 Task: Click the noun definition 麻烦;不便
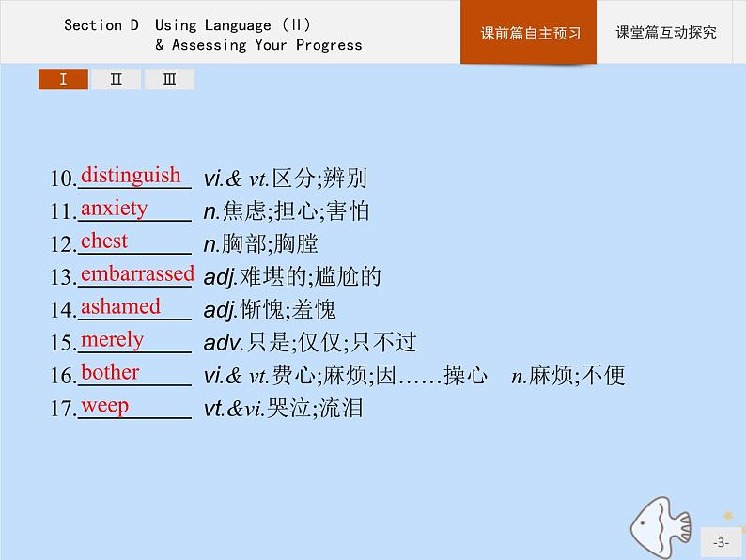pos(577,376)
